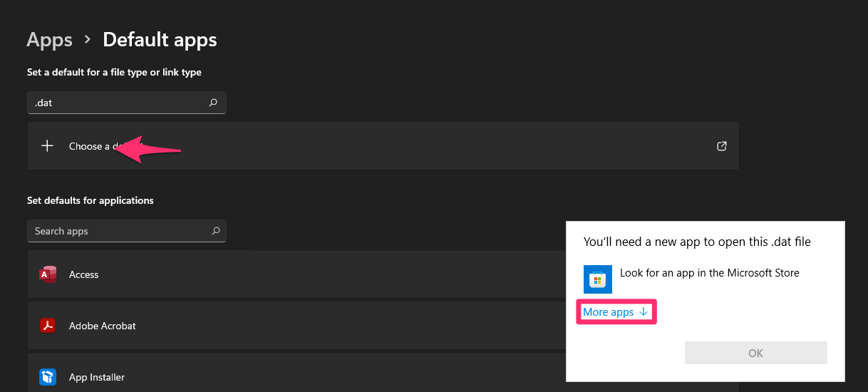
Task: Click the Access app icon
Action: pos(48,274)
